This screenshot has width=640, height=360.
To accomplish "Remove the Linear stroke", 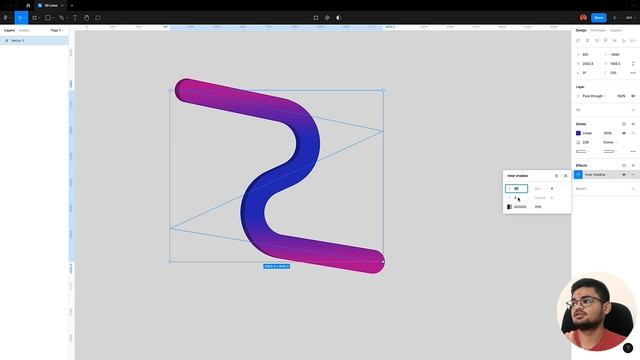I will coord(633,133).
